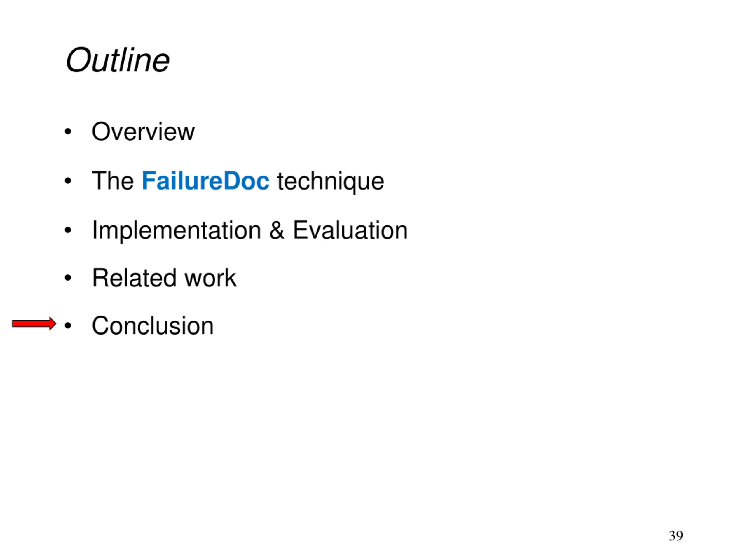Click the red arrow pointing at Conclusion
747x560 pixels.
tap(34, 324)
